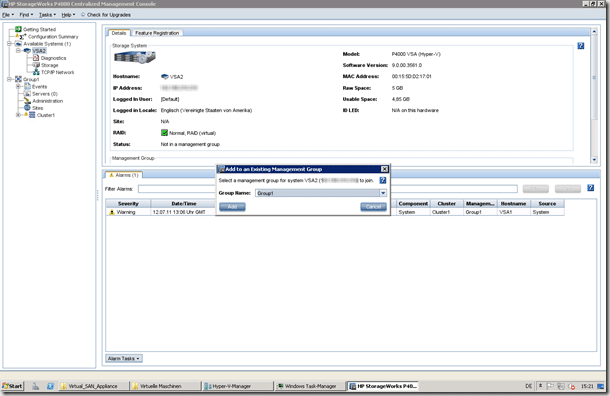Click the red shield tray icon
610x396 pixels.
[571, 386]
